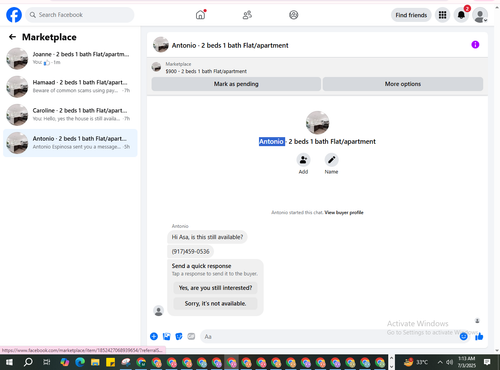Viewport: 500px width, 370px height.
Task: Click the phone number message bubble
Action: tap(190, 251)
